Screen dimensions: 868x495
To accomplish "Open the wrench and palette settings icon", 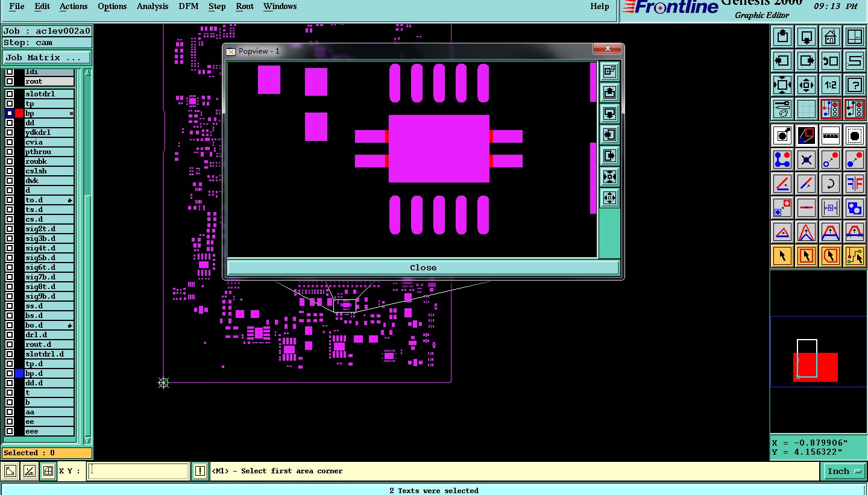I will [782, 109].
